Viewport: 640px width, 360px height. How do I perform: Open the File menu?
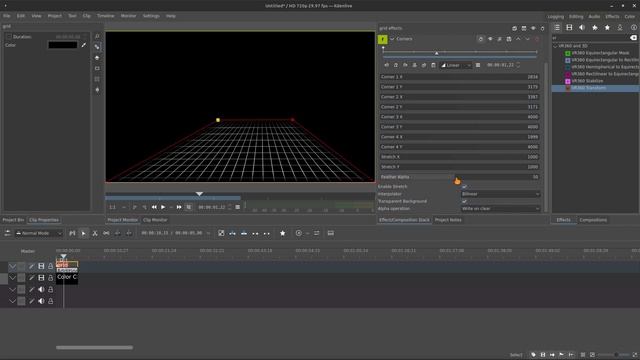coord(7,16)
